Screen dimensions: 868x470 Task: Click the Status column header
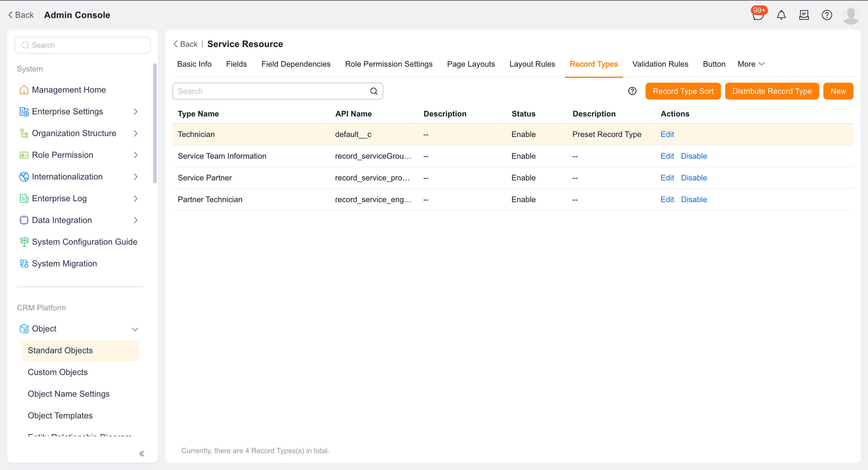(523, 114)
